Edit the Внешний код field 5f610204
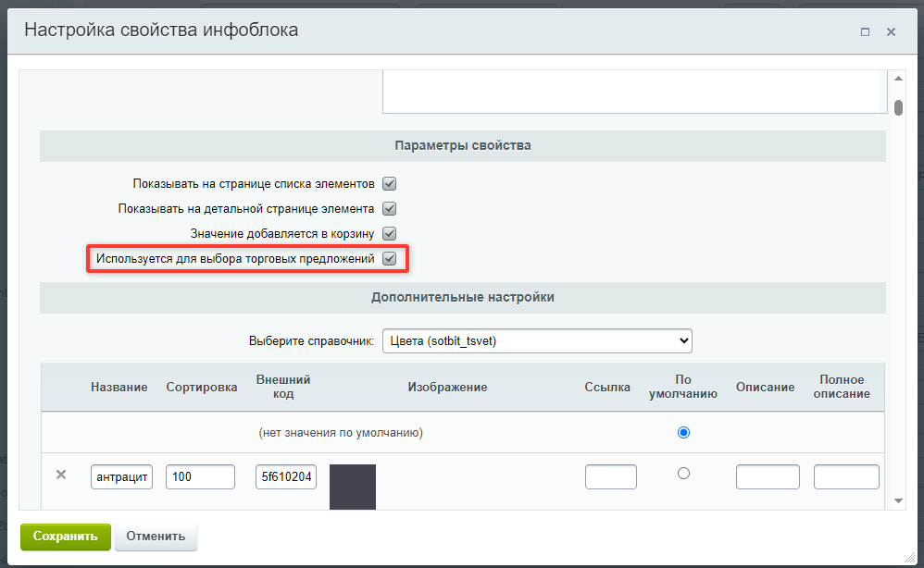The image size is (924, 568). point(286,476)
